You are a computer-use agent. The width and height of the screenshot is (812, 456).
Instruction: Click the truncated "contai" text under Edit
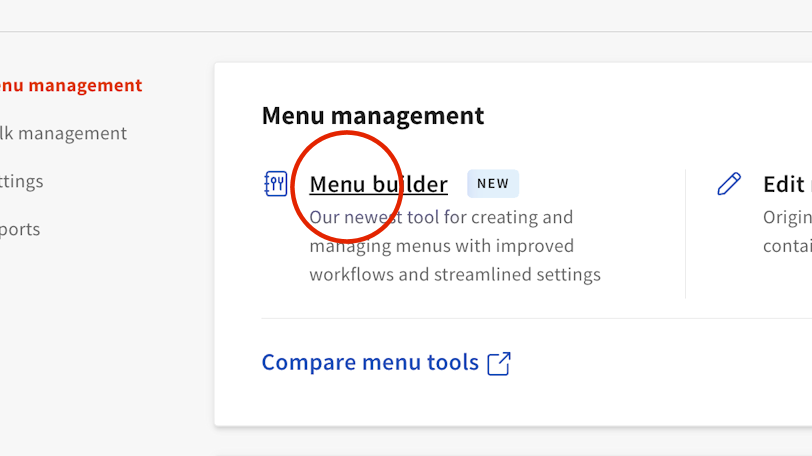(x=787, y=246)
